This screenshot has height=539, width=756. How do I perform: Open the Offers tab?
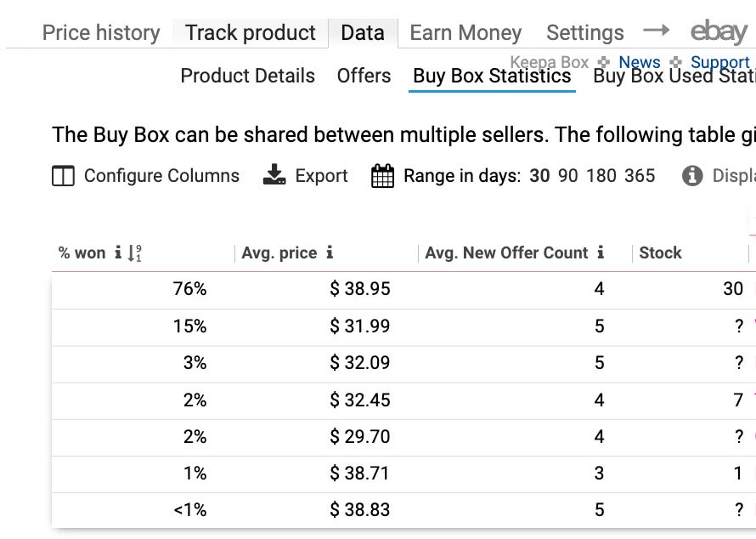364,76
